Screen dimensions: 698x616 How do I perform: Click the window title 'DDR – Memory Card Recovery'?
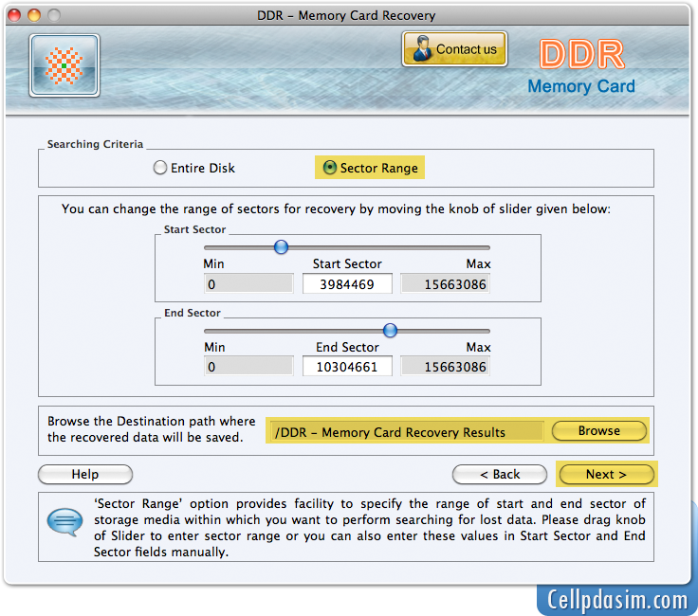point(346,15)
